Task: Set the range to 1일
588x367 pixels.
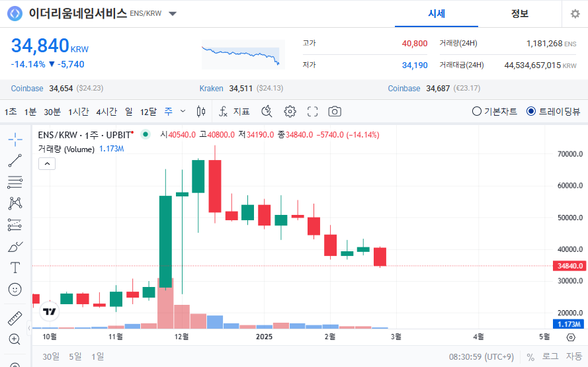Action: pyautogui.click(x=97, y=356)
